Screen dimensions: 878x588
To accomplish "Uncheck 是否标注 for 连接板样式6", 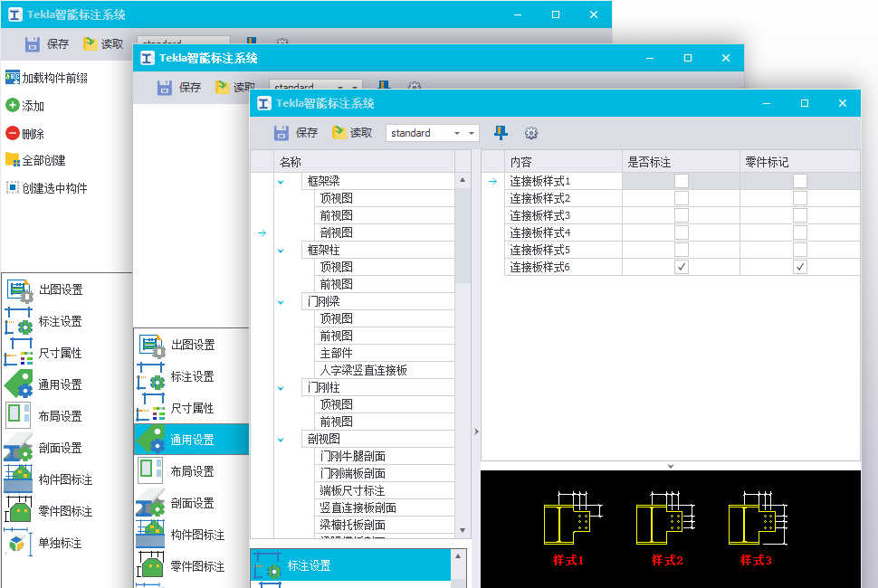I will coord(682,267).
